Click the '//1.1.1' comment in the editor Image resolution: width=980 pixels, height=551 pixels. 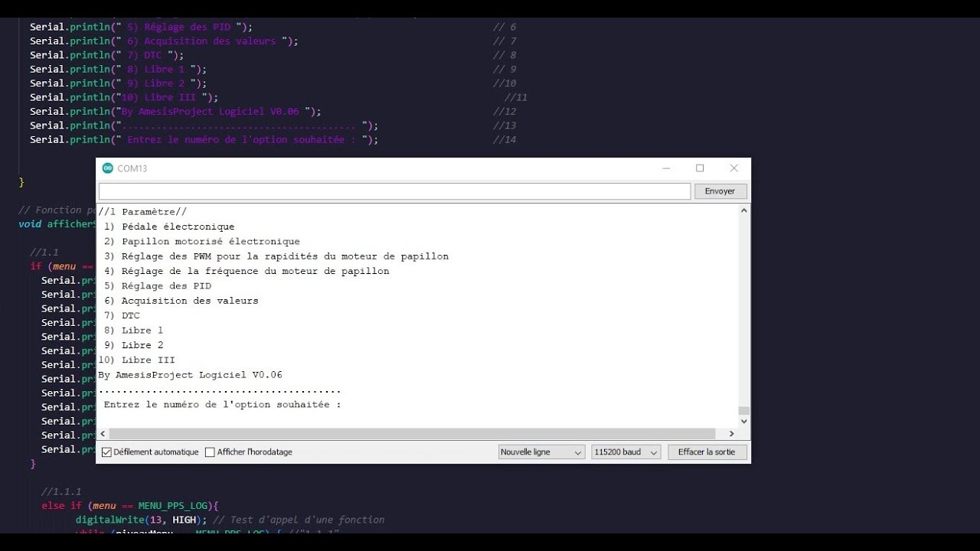(61, 491)
